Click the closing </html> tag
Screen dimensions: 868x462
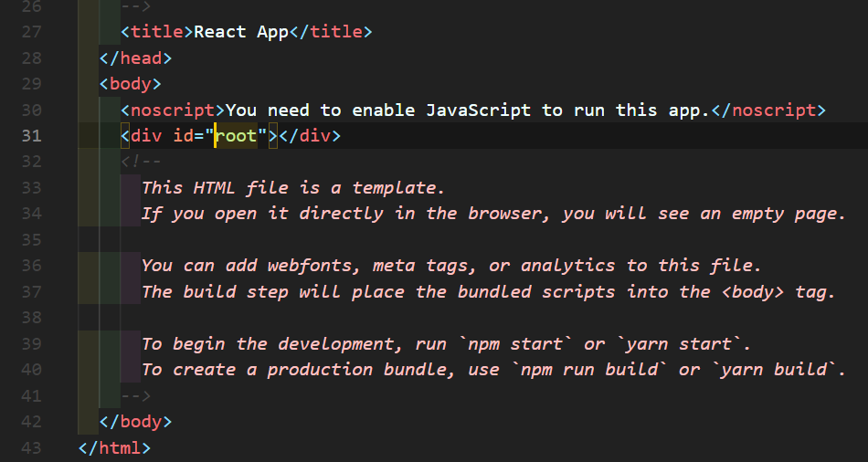[114, 447]
